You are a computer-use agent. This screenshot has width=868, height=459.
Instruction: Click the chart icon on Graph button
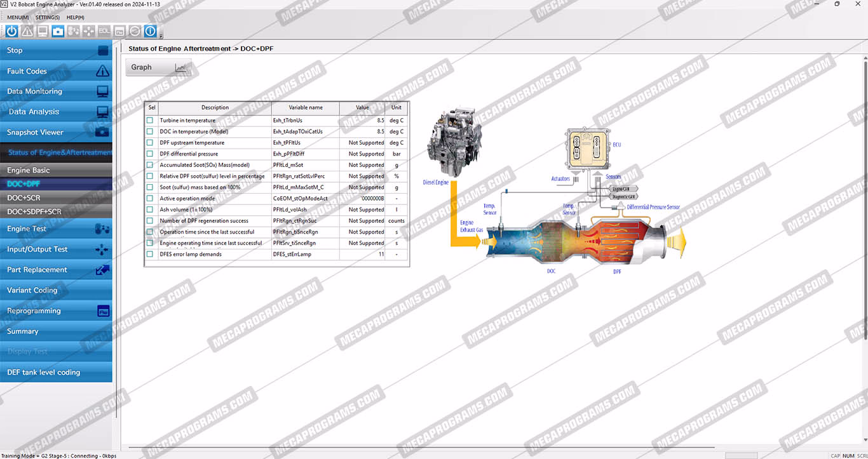point(181,67)
